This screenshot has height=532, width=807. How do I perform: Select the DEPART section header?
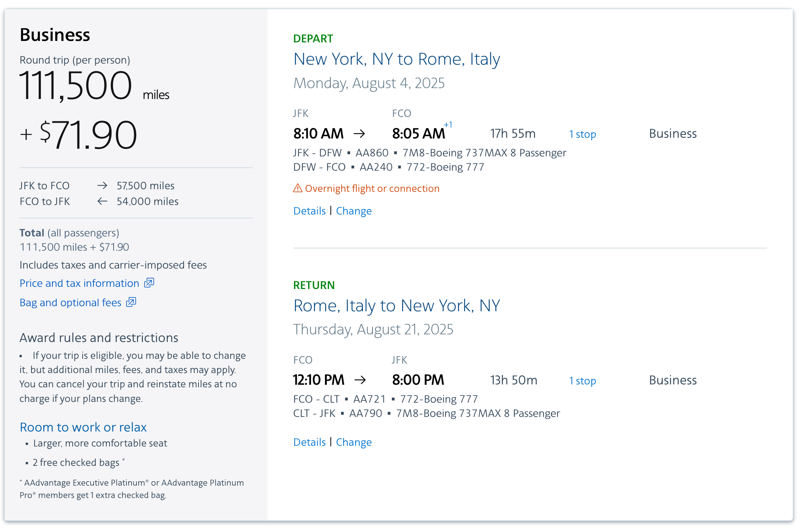point(313,38)
